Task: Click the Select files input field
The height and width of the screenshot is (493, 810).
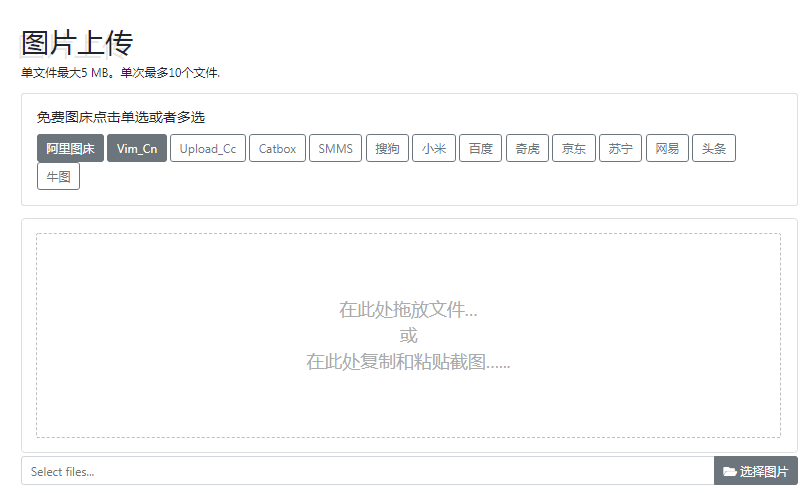Action: click(367, 472)
